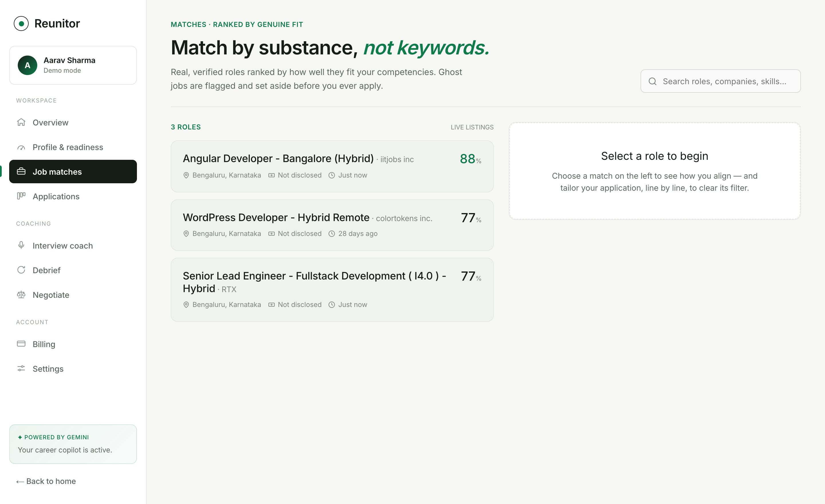The width and height of the screenshot is (825, 504).
Task: Click the Overview home icon
Action: 21,123
